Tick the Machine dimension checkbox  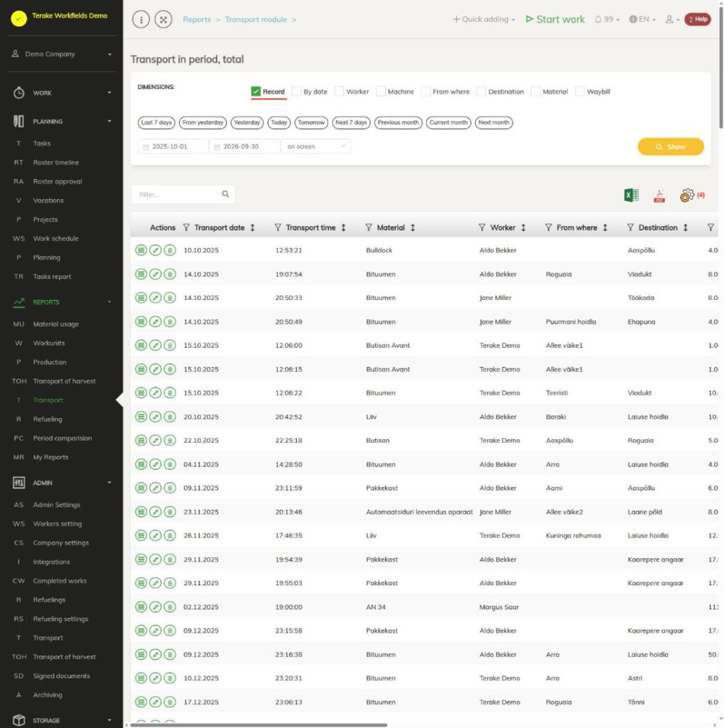coord(381,92)
